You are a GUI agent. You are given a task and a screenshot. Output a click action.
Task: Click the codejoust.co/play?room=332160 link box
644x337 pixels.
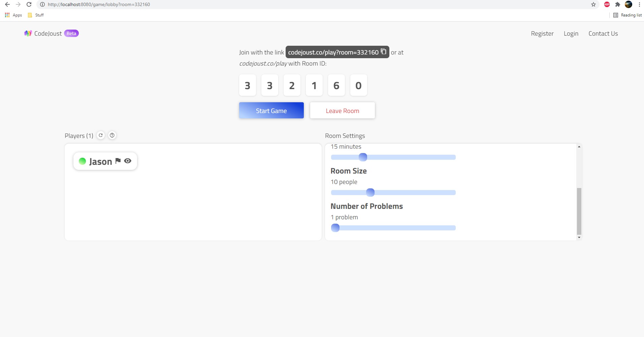(x=337, y=52)
